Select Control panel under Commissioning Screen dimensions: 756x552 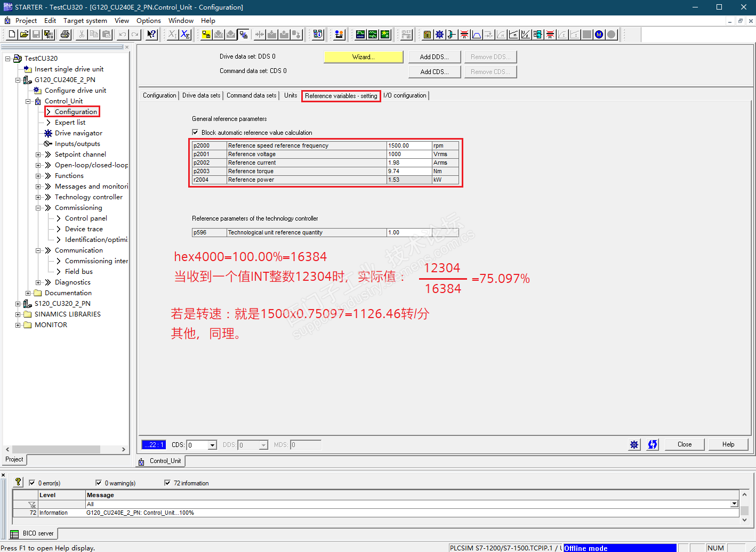coord(86,218)
